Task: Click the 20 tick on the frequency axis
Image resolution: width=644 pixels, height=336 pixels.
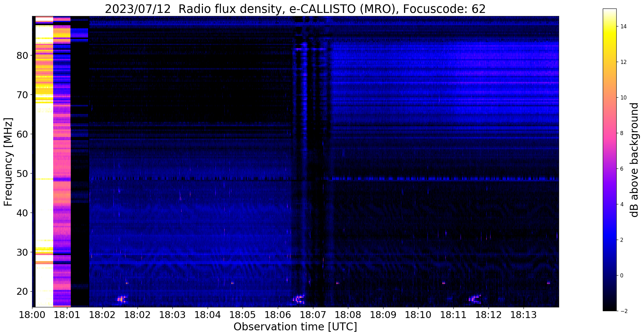Action: 23,292
